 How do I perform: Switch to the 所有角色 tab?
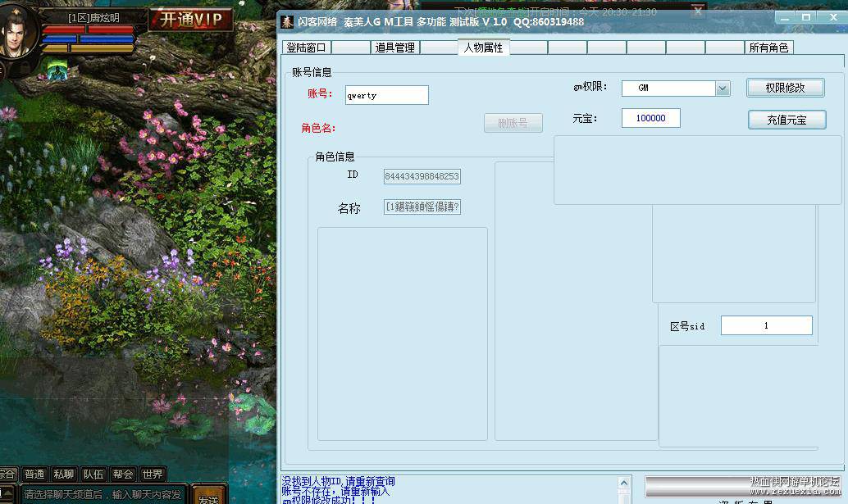pyautogui.click(x=768, y=48)
